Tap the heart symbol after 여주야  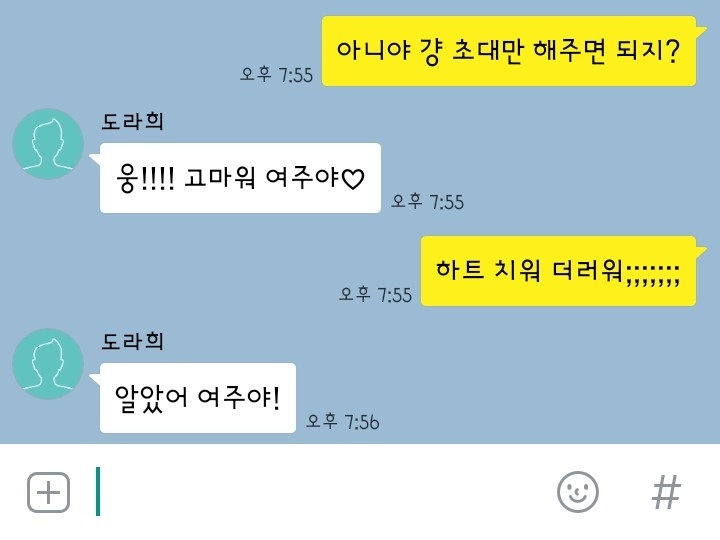point(353,179)
